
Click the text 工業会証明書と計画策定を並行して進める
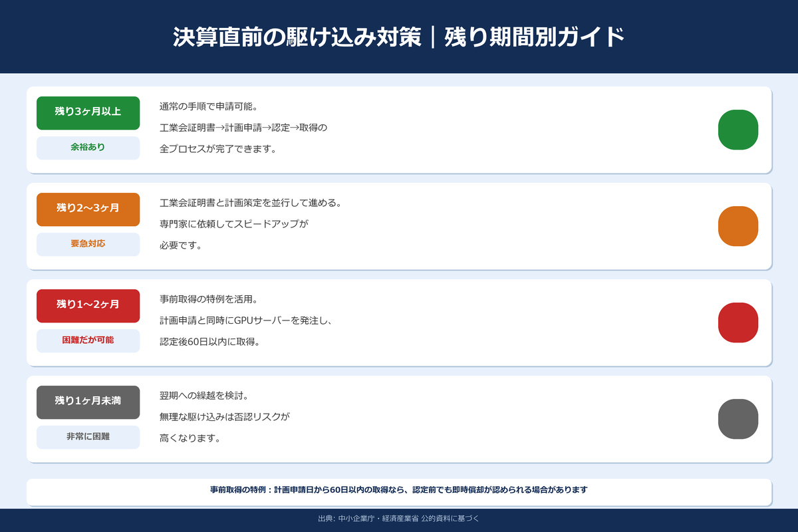pyautogui.click(x=249, y=201)
